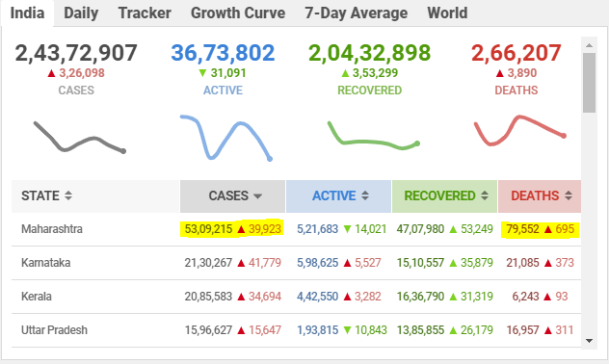
Task: Sort by ACTIVE column arrows icon
Action: [x=365, y=195]
